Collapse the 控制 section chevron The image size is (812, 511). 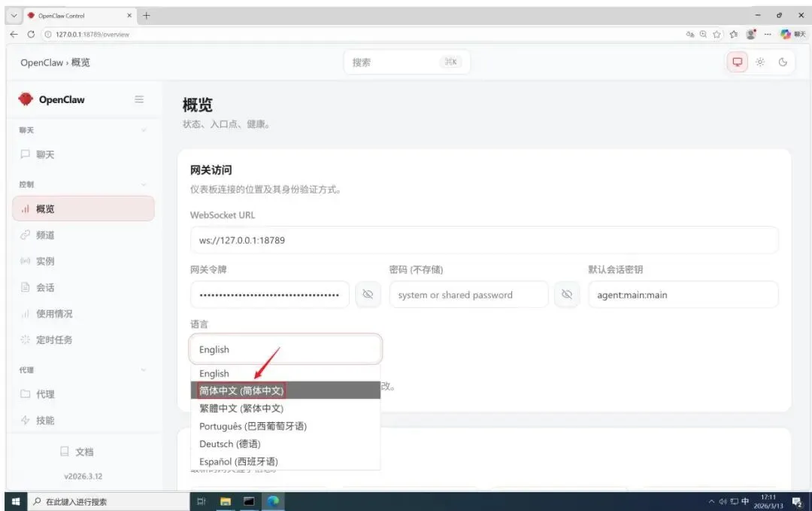click(144, 184)
